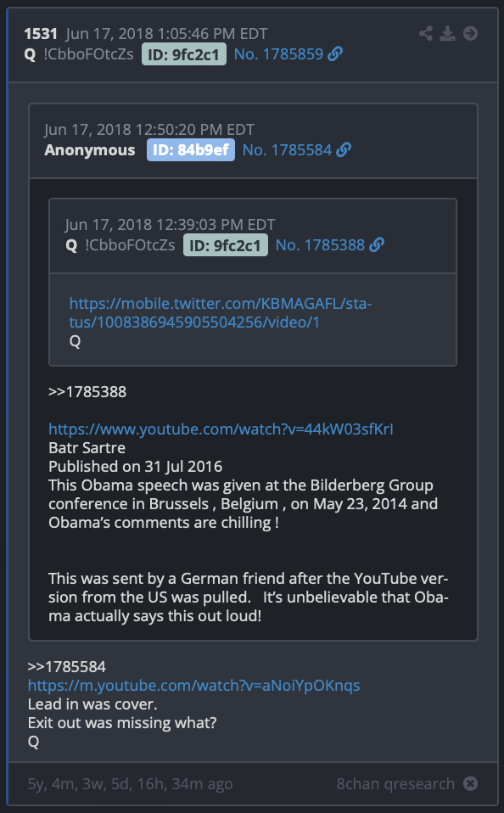The width and height of the screenshot is (504, 813).
Task: Open the mobile.twitter.com KBMAGAFL video link
Action: (221, 312)
